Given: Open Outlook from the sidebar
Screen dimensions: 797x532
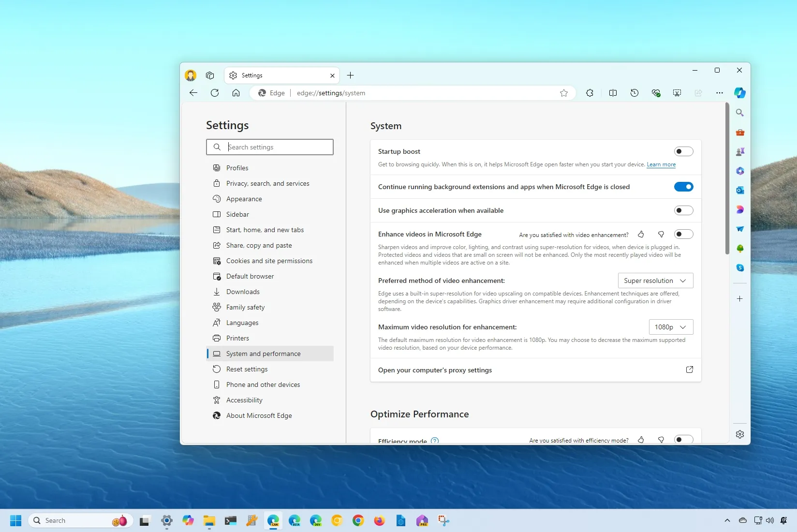Looking at the screenshot, I should (x=740, y=190).
